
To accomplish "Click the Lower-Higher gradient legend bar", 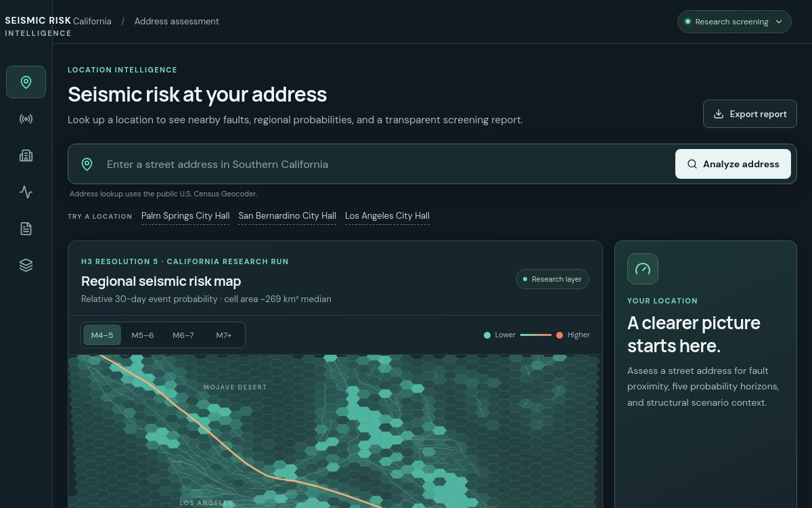I will click(x=536, y=335).
